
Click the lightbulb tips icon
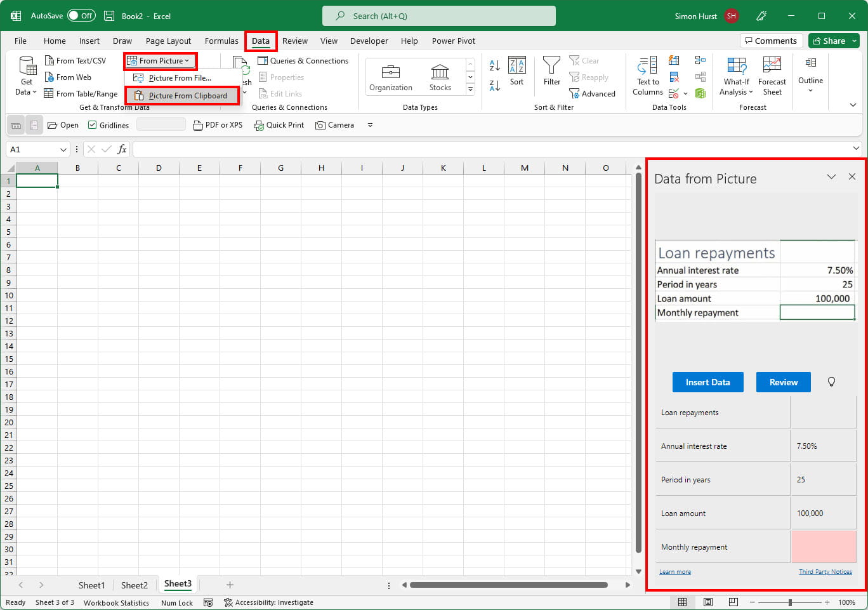(831, 382)
